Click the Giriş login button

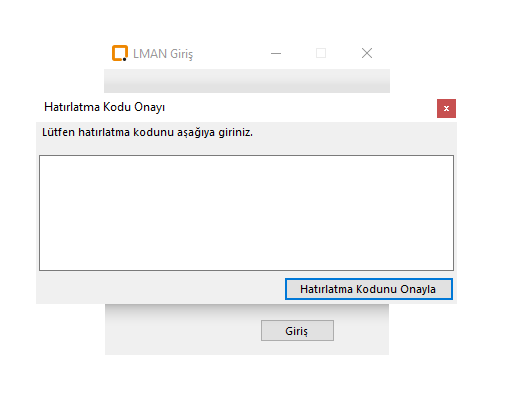tap(297, 330)
